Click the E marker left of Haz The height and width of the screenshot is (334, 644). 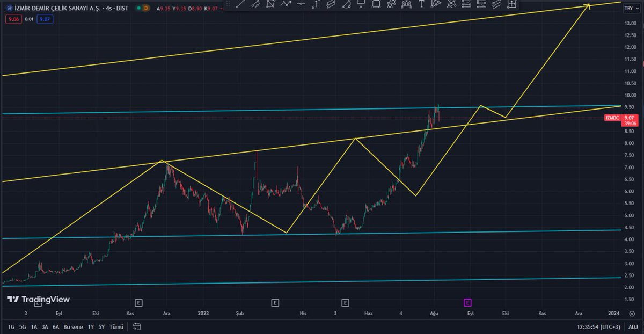(345, 303)
